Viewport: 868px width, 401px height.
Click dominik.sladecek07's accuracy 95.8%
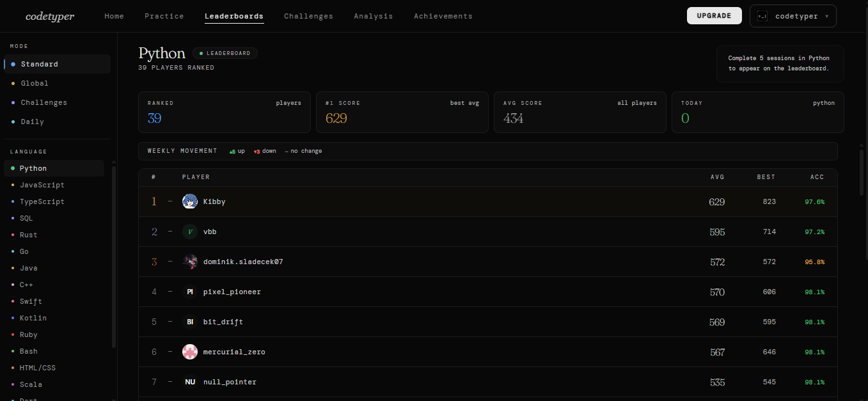tap(815, 262)
